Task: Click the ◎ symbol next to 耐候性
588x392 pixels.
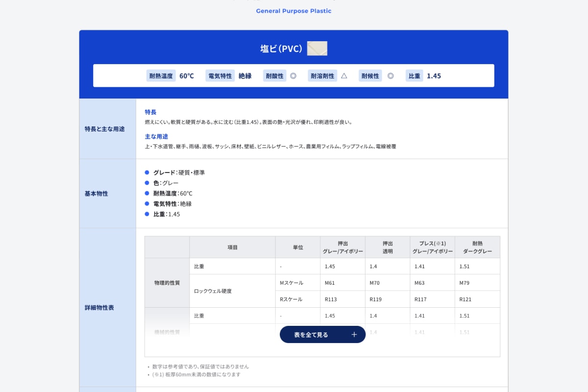Action: pyautogui.click(x=391, y=76)
